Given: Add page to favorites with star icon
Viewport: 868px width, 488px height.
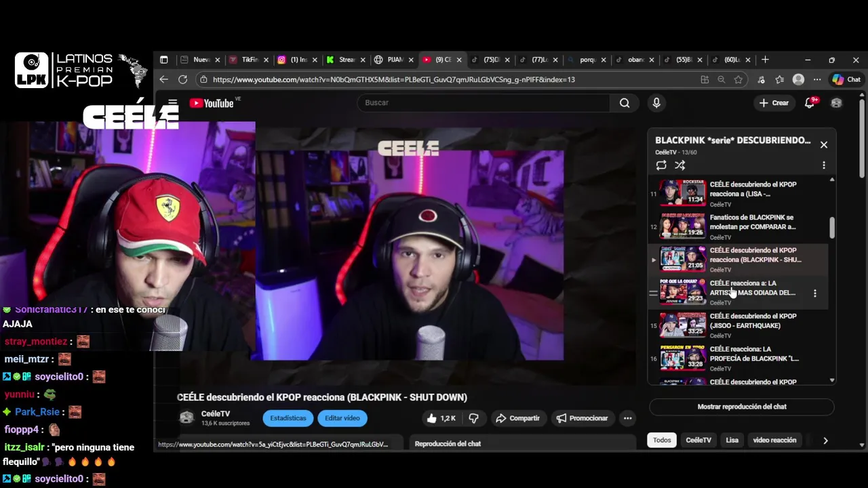Looking at the screenshot, I should click(x=738, y=79).
